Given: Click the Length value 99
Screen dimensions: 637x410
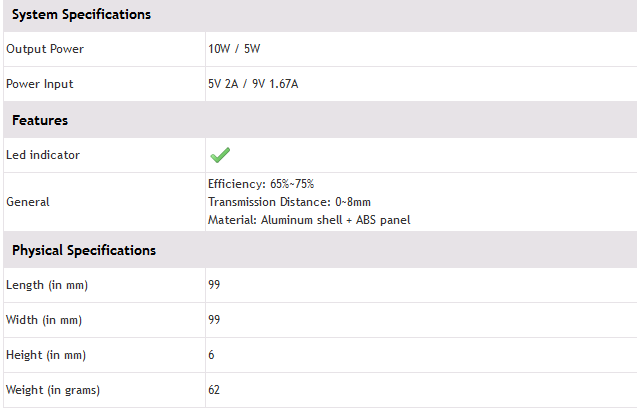Looking at the screenshot, I should coord(214,285).
